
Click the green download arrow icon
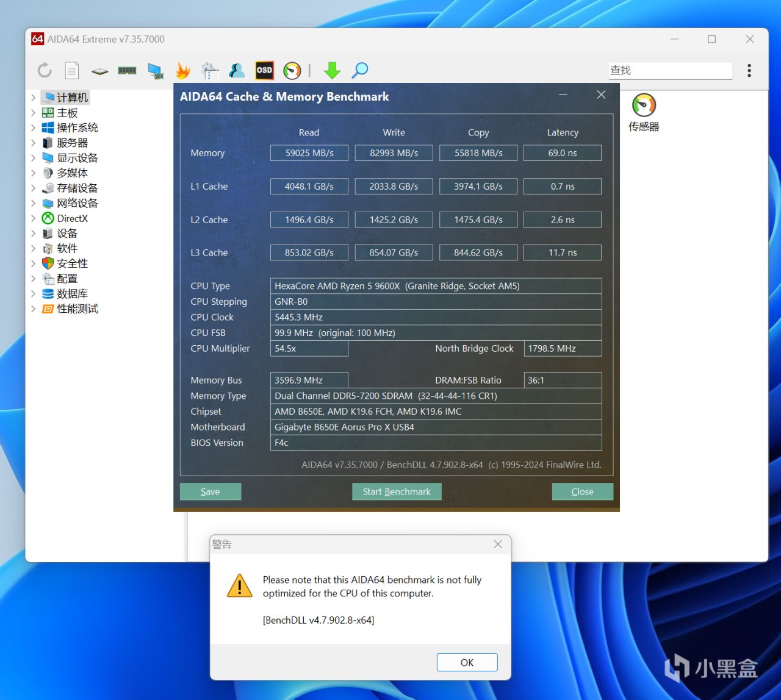[332, 71]
